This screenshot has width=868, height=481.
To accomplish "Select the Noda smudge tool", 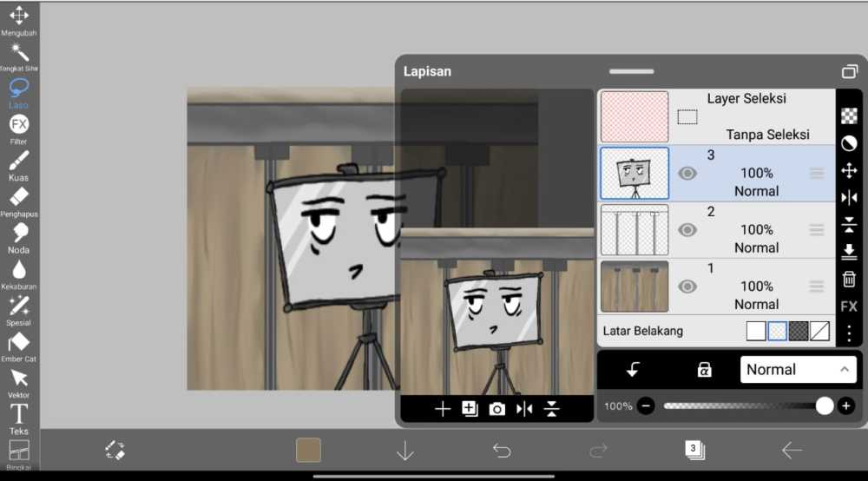I will pos(19,239).
